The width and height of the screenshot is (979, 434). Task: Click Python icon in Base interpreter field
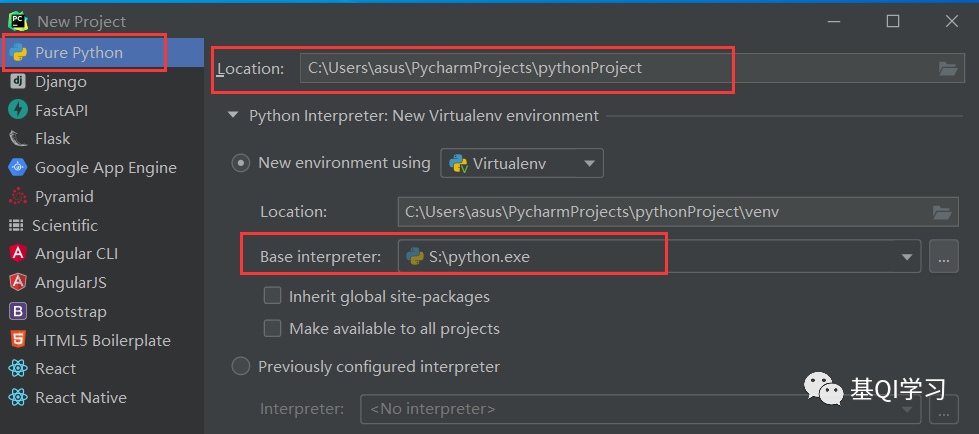415,257
